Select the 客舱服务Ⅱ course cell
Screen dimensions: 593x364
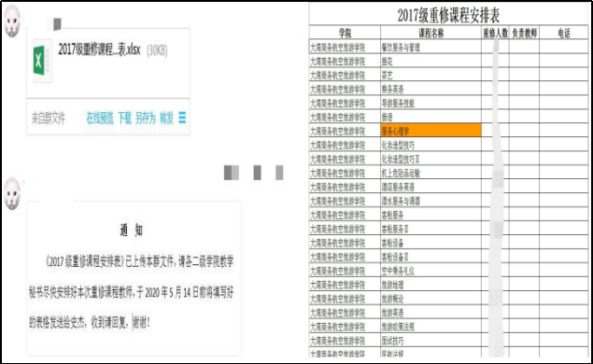[431, 229]
